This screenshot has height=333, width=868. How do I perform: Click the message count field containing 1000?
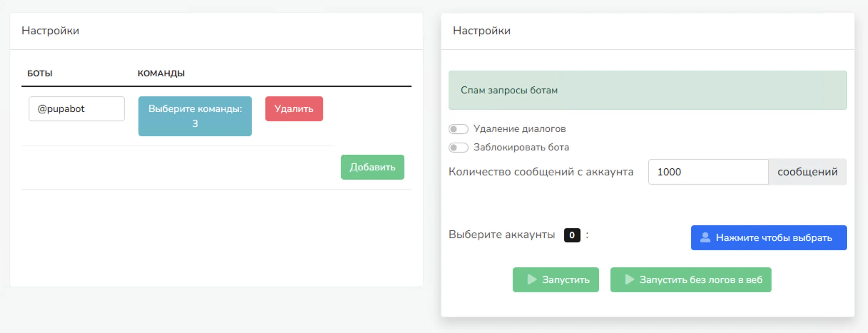pos(708,172)
